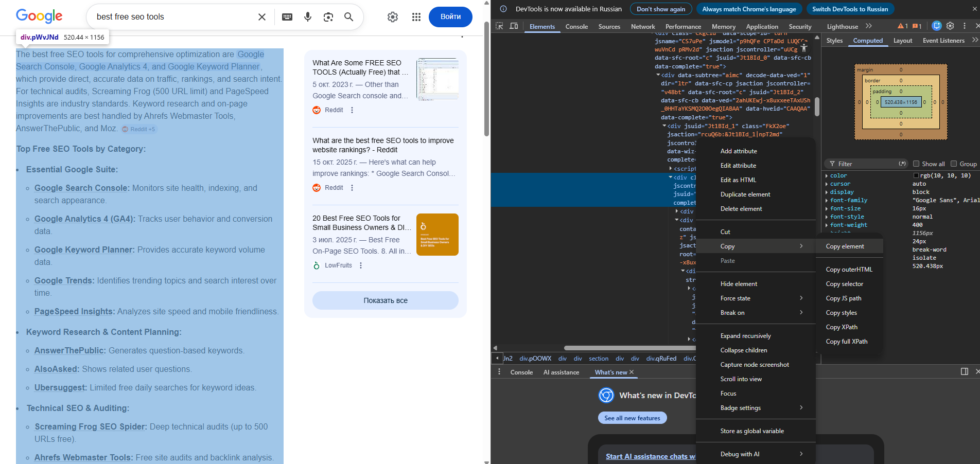Activate voice search with the microphone icon
Viewport: 980px width, 464px height.
click(307, 16)
